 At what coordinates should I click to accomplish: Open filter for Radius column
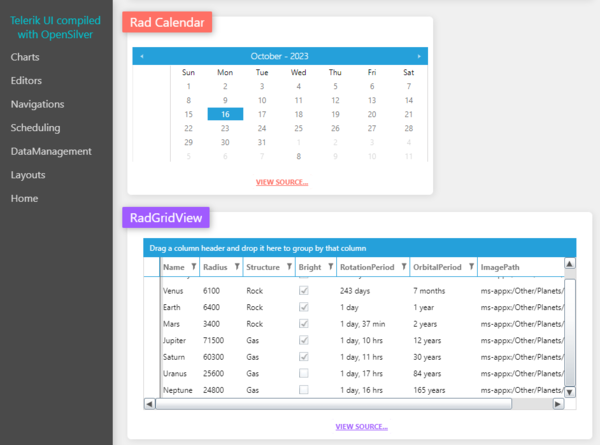point(237,267)
